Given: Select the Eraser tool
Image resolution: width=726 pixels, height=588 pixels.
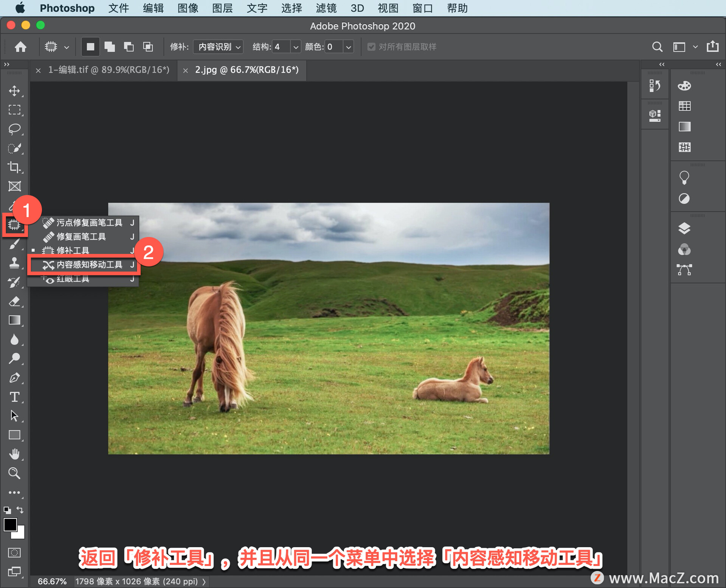Looking at the screenshot, I should click(x=14, y=301).
